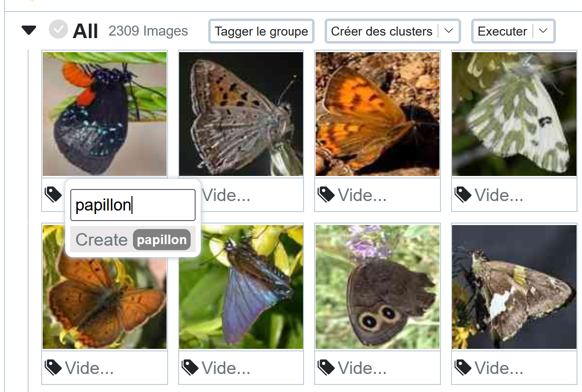The height and width of the screenshot is (392, 582).
Task: Click tag icon under brown eyespot butterfly
Action: click(x=326, y=367)
